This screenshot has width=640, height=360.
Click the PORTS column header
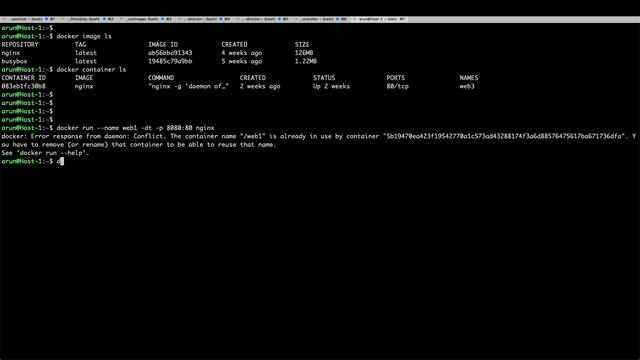tap(396, 78)
